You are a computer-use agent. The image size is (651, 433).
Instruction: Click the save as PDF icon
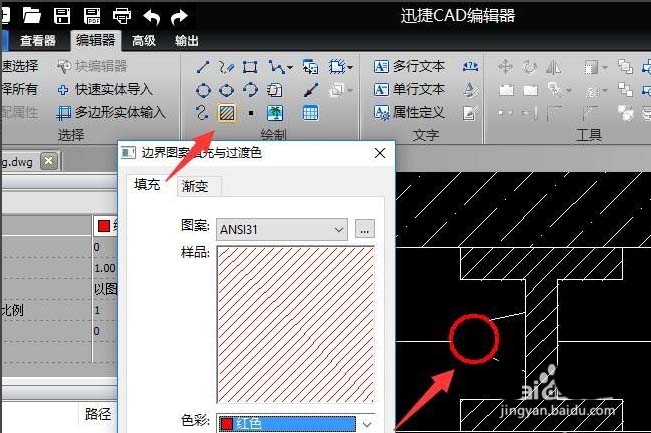[x=92, y=16]
